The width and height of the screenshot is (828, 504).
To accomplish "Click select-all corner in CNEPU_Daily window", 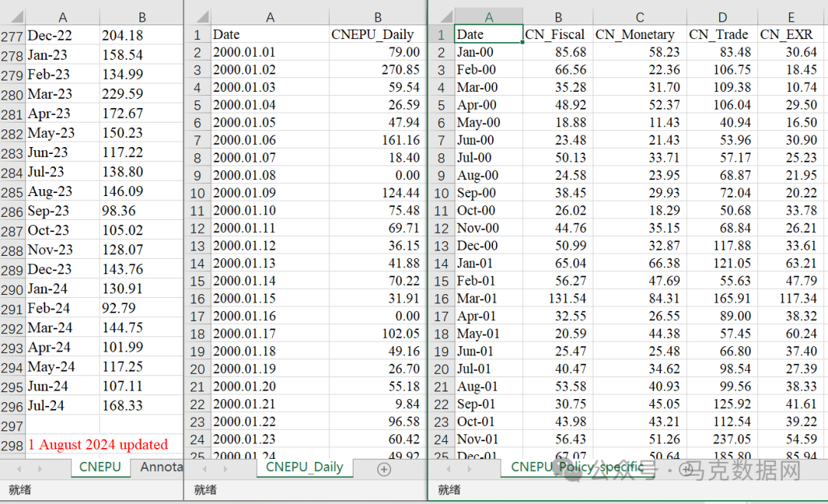I will click(202, 17).
